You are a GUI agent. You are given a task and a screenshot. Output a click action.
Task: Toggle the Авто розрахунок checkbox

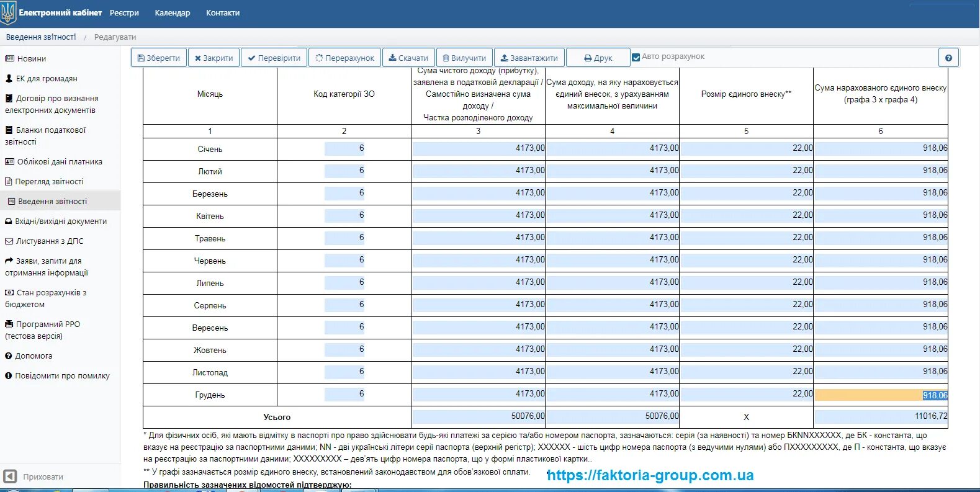636,57
